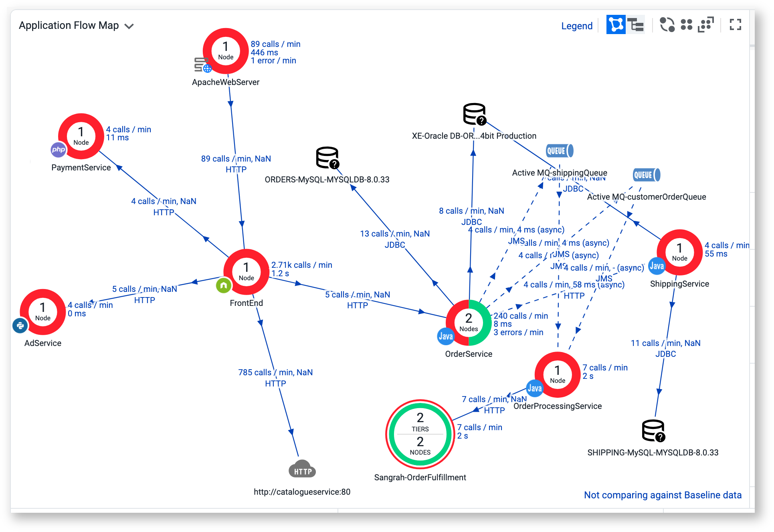Click the 'SHIPPING-MySQL-MYSQLDB-8.0.33' label
This screenshot has height=532, width=774.
click(653, 453)
